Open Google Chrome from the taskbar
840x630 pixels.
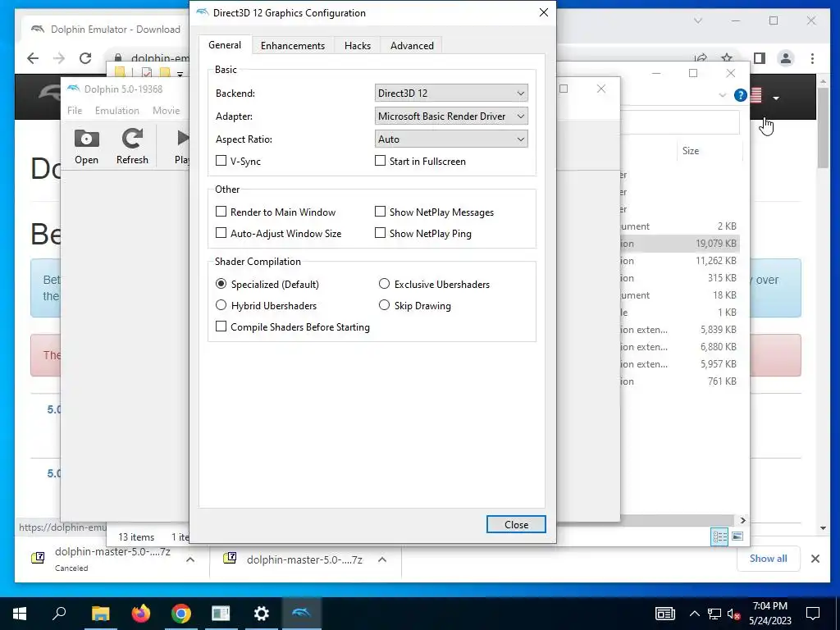tap(180, 614)
